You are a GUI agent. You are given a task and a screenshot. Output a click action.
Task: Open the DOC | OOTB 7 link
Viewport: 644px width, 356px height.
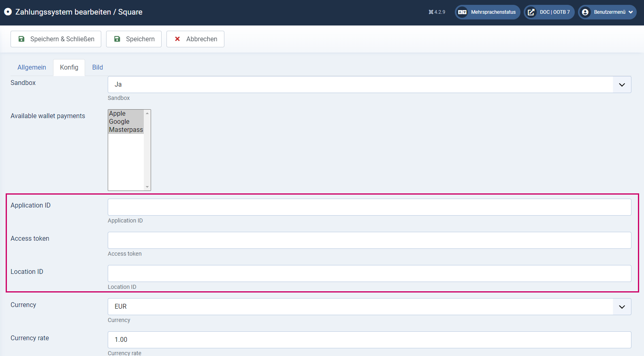tap(549, 12)
